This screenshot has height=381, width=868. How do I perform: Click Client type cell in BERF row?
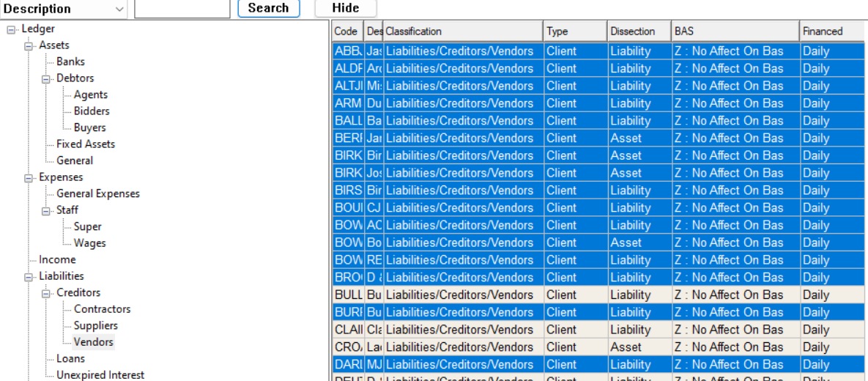point(575,138)
